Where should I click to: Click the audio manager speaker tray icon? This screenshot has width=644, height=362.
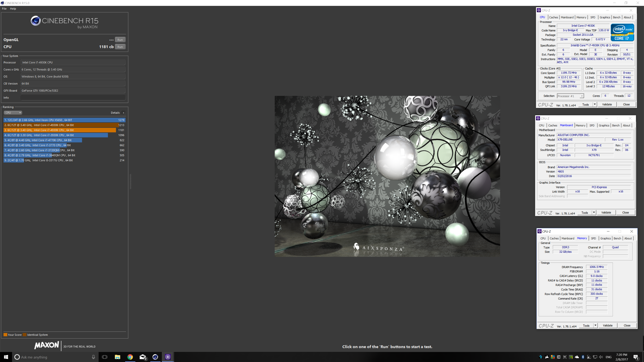pos(589,357)
